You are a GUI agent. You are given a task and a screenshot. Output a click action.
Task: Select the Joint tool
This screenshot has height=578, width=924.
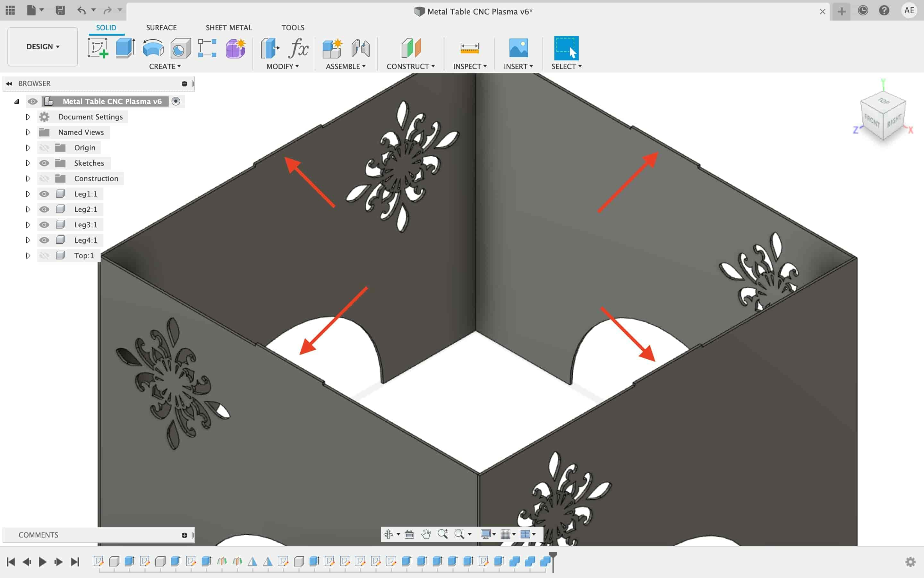(x=360, y=48)
